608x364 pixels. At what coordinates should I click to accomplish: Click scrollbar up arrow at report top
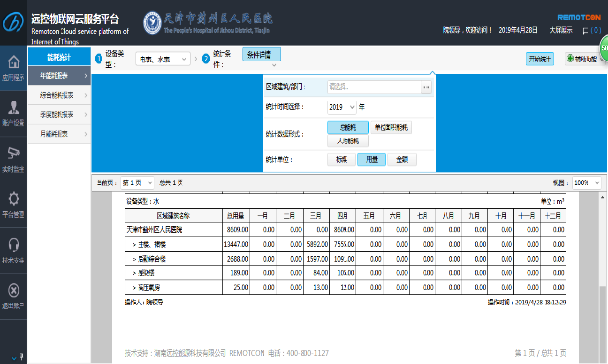click(x=602, y=197)
